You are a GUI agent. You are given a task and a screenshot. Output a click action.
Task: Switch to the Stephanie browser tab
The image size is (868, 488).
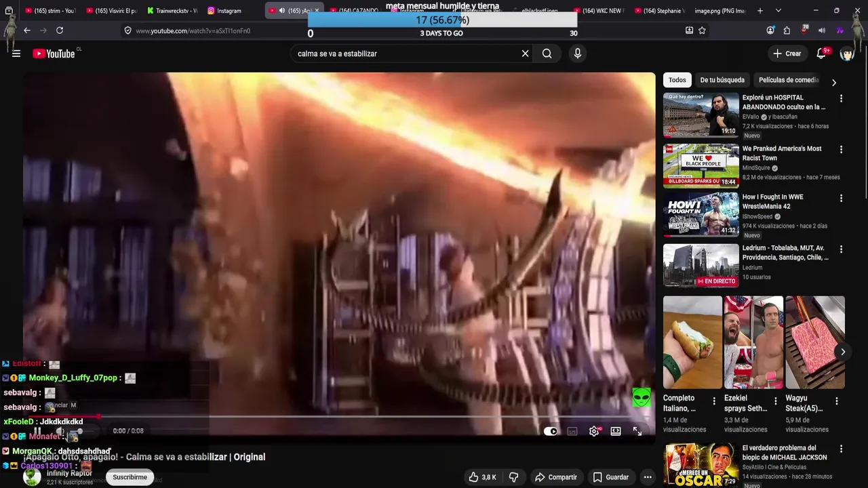click(x=660, y=11)
